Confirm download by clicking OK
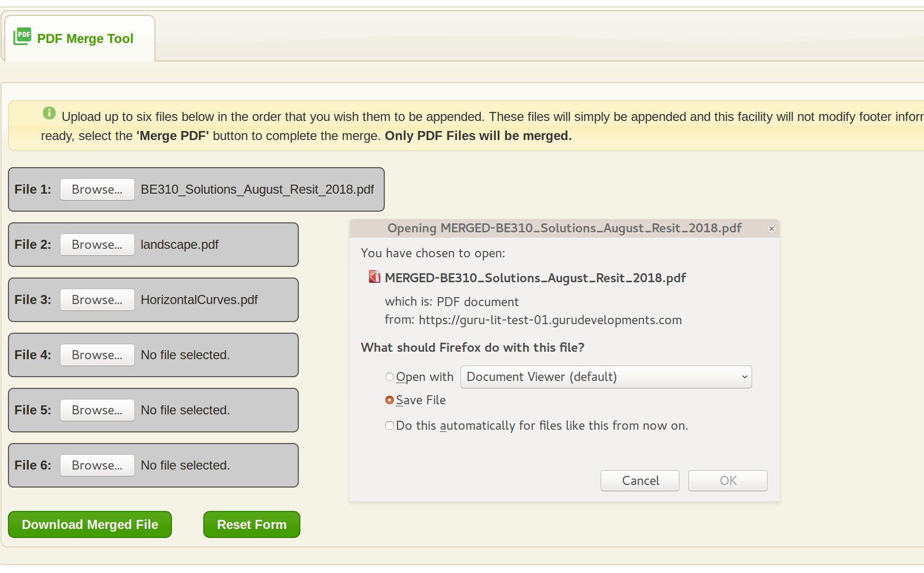The width and height of the screenshot is (924, 573). tap(727, 480)
